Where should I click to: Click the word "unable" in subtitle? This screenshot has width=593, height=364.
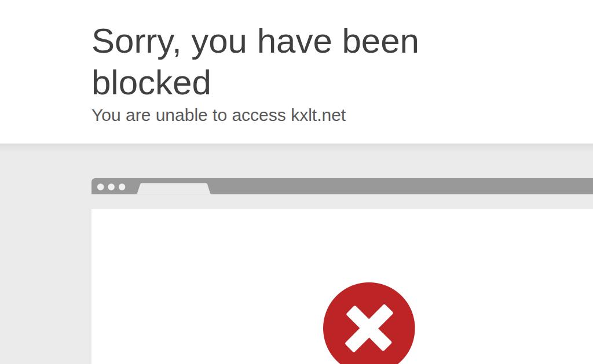[x=181, y=115]
